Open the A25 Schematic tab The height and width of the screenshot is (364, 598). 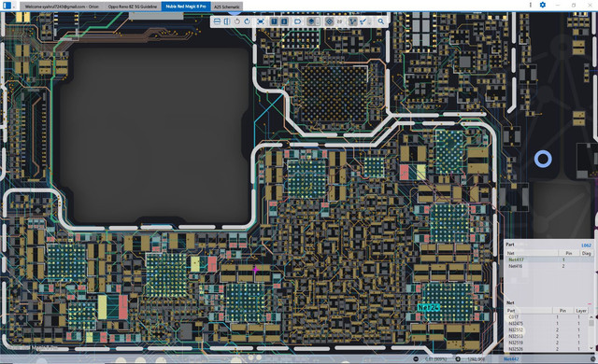(226, 7)
